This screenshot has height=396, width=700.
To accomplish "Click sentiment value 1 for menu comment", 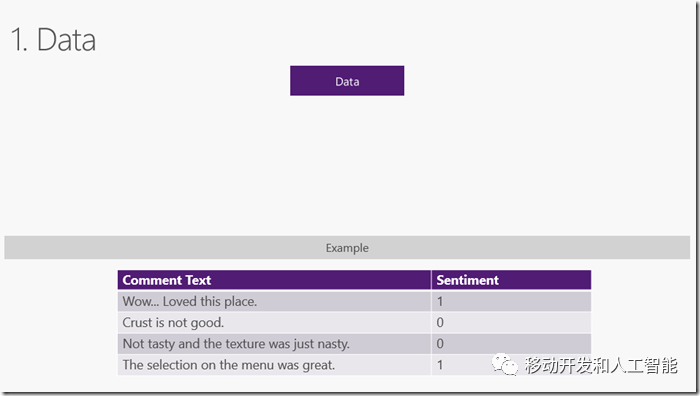I will point(440,365).
